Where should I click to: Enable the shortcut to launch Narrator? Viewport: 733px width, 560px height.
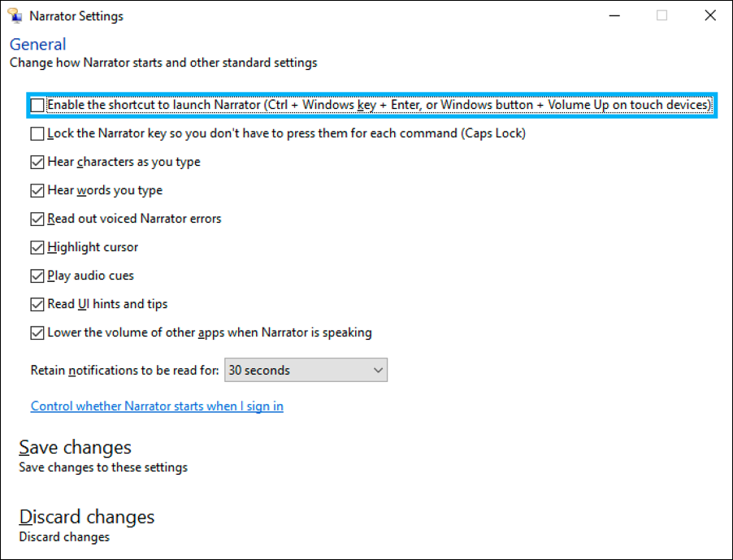37,105
